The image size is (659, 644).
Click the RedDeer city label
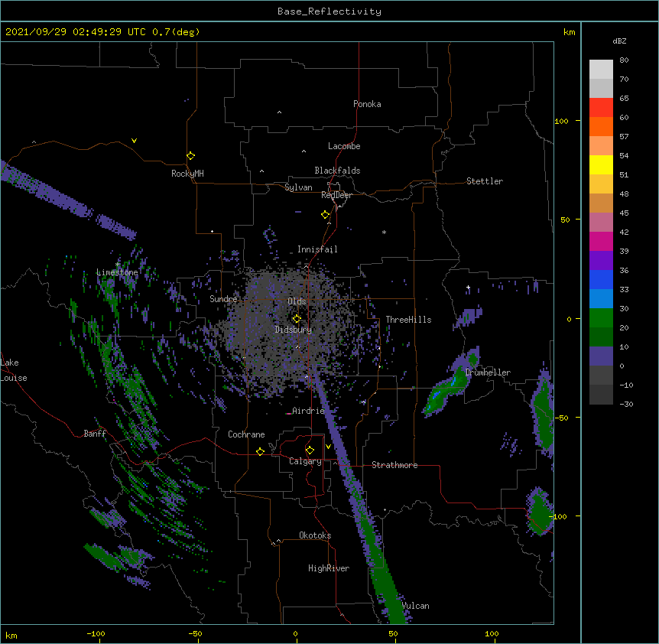pos(336,195)
